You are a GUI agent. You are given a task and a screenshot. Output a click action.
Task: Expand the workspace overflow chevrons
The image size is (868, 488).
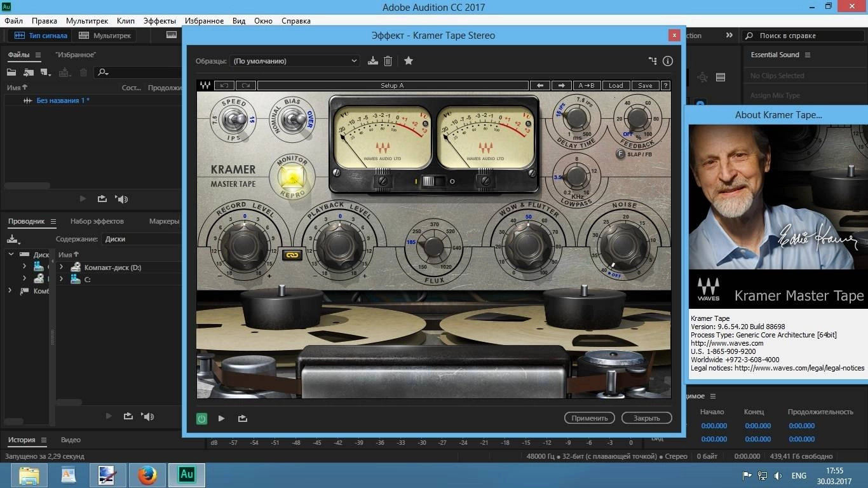(729, 36)
